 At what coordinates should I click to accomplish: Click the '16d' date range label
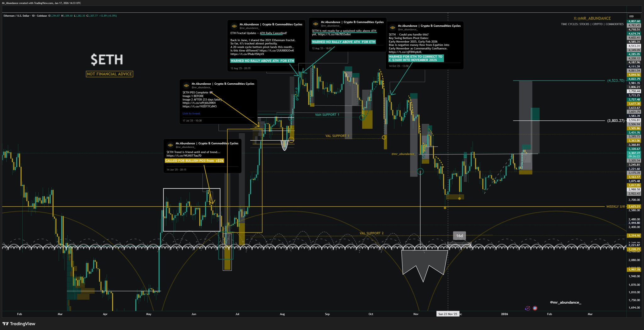point(459,236)
